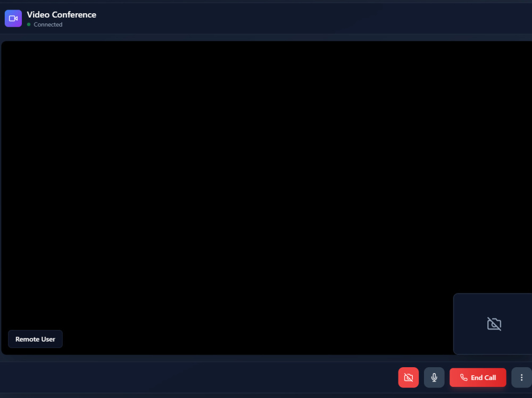The height and width of the screenshot is (398, 532).
Task: Click the Remote User name label
Action: [35, 339]
